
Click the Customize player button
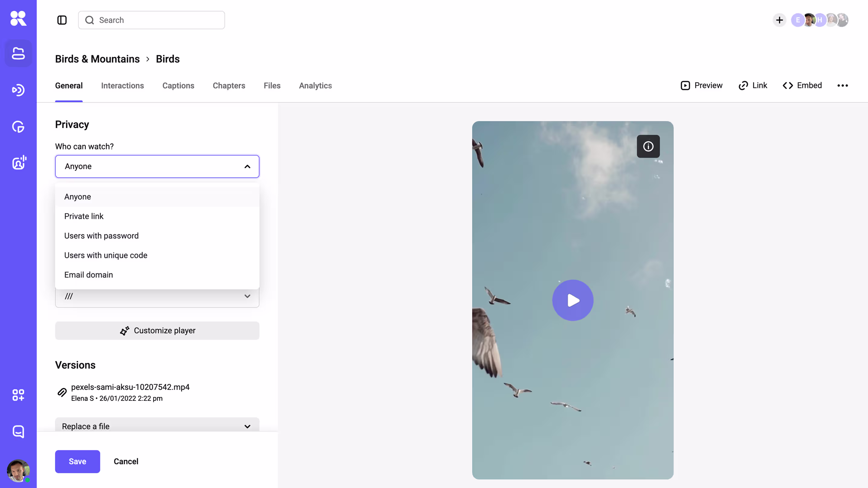pos(157,331)
